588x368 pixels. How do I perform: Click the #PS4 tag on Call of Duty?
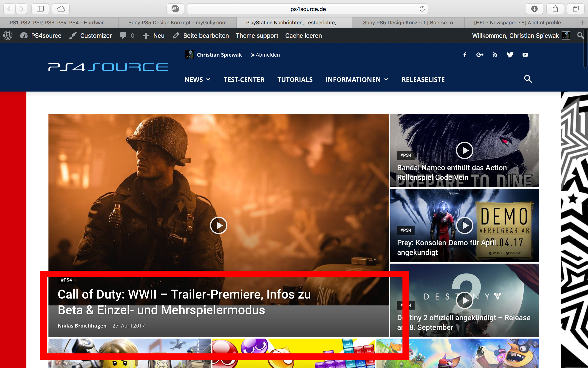pos(66,280)
